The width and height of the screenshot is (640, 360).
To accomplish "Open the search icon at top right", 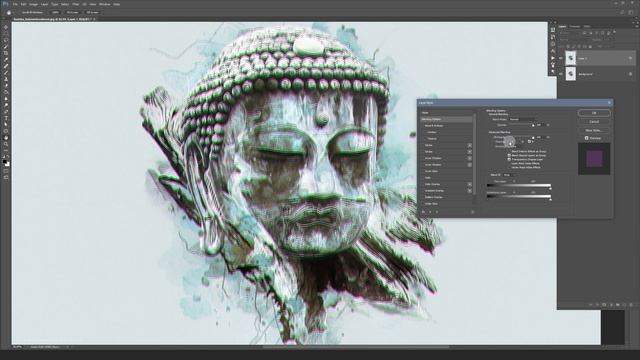I will 622,12.
